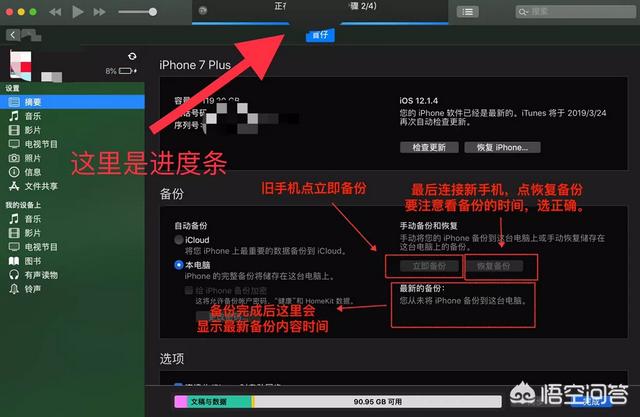Click the 最新的备份 label
The width and height of the screenshot is (640, 417).
pyautogui.click(x=422, y=289)
